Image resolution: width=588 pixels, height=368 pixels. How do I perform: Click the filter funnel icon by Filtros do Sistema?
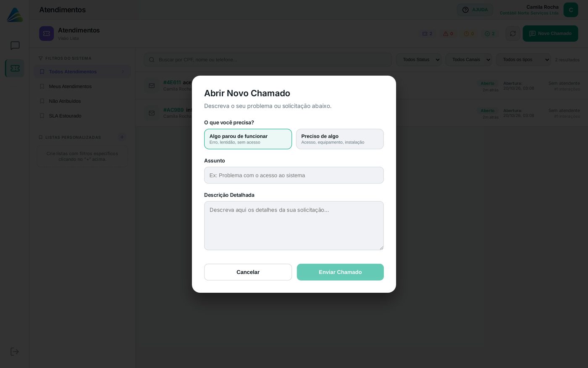(41, 58)
